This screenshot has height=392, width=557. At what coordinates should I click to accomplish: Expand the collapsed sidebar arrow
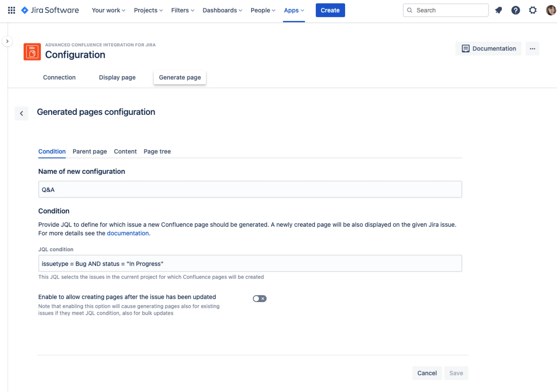tap(7, 41)
